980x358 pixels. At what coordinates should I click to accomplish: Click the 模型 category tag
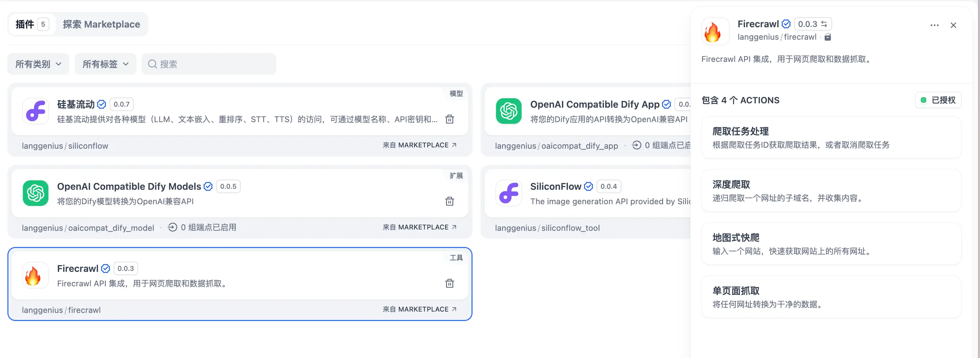[456, 94]
